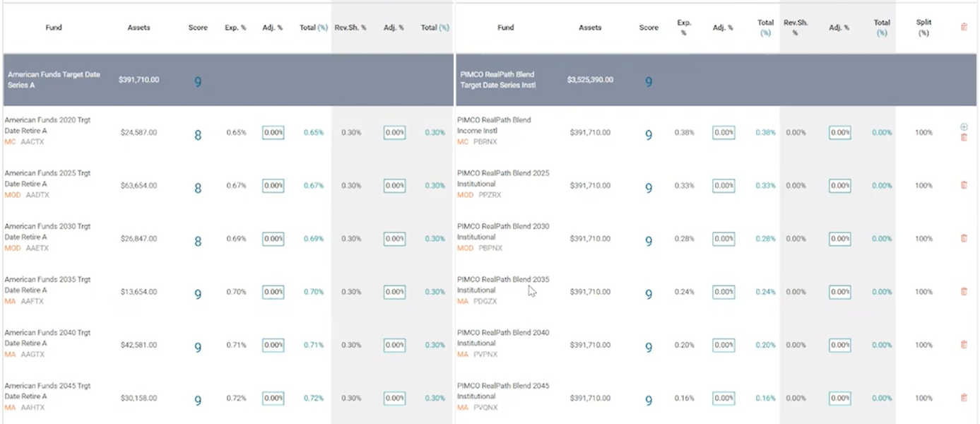The image size is (980, 424).
Task: Remove the PIMCO RealPath Blend 2040 Institutional fund
Action: [964, 345]
